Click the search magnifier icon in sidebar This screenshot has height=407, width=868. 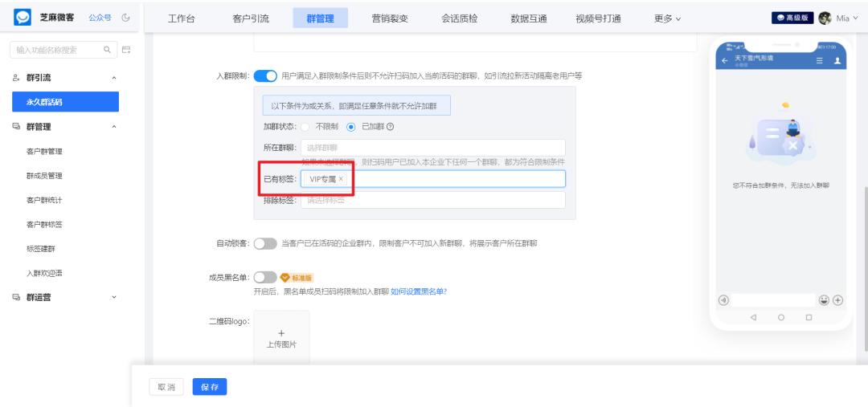point(108,50)
